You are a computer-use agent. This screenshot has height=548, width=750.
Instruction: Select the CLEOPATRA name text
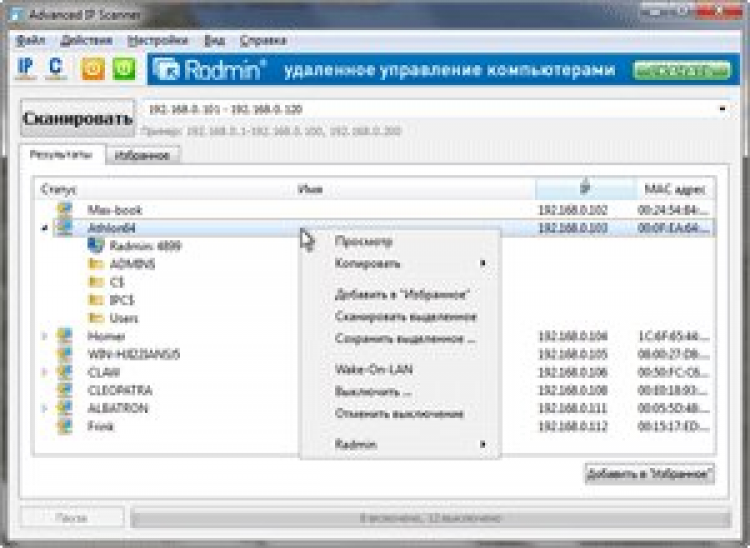click(x=120, y=390)
